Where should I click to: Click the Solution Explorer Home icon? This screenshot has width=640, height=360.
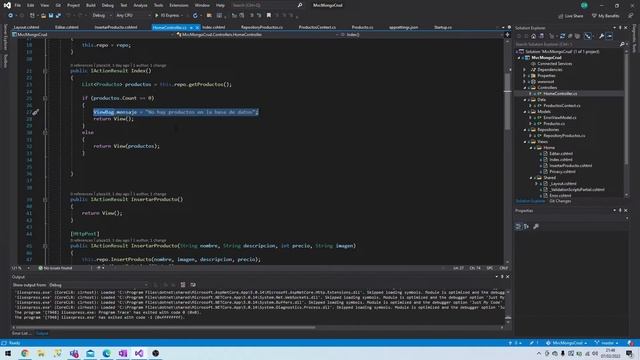point(533,36)
